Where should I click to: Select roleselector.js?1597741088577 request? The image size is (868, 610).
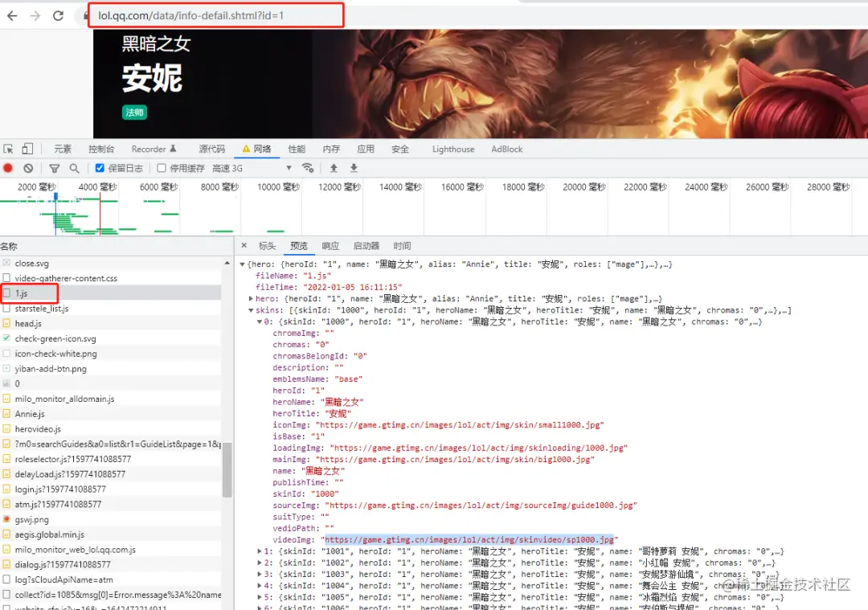click(x=111, y=459)
